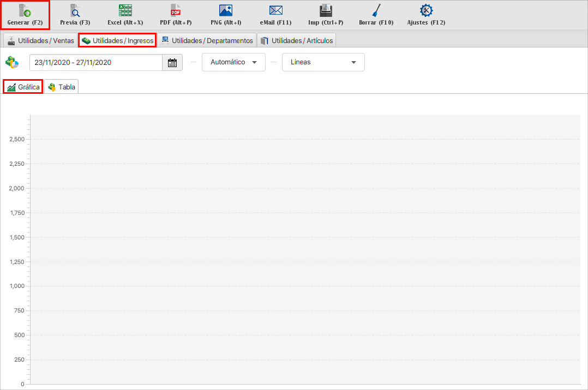Open Ajustes (F12) settings gear
Screen dimensions: 588x390
point(426,10)
